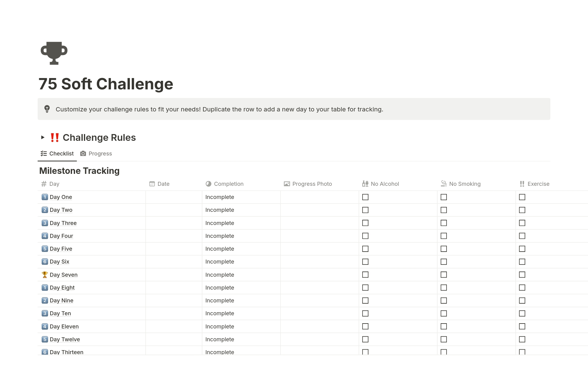
Task: Click Incomplete status for Day Five
Action: click(x=220, y=249)
